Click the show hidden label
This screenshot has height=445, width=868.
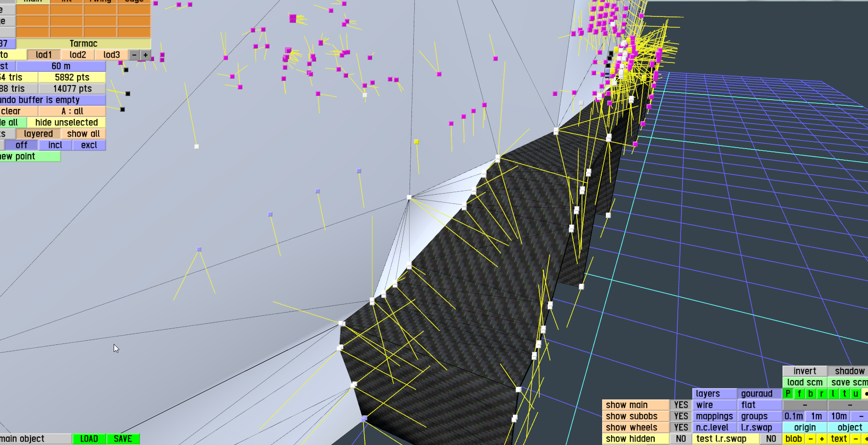636,439
